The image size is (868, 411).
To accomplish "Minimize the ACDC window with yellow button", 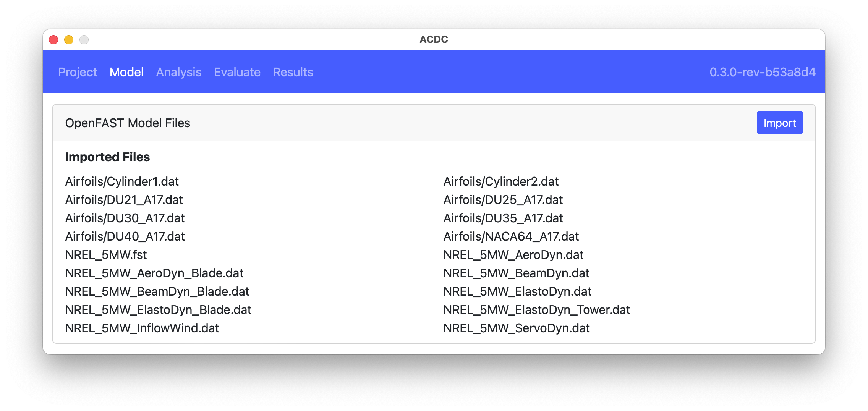I will coord(69,40).
